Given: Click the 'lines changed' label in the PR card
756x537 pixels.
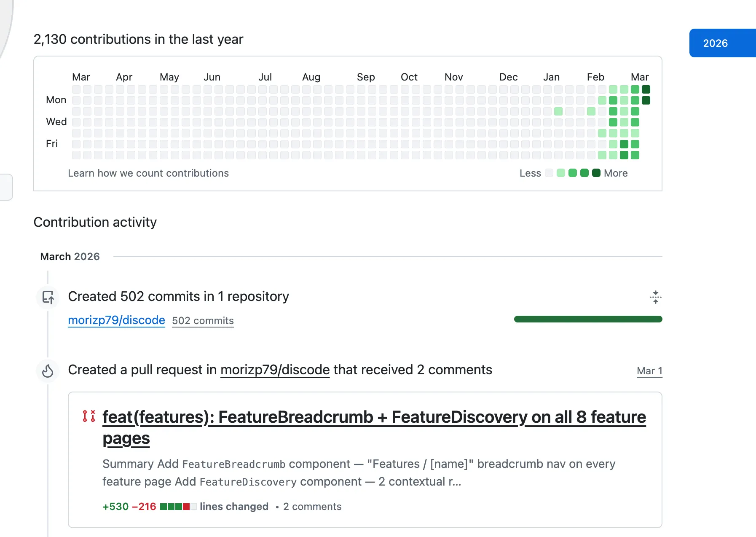Looking at the screenshot, I should (234, 507).
